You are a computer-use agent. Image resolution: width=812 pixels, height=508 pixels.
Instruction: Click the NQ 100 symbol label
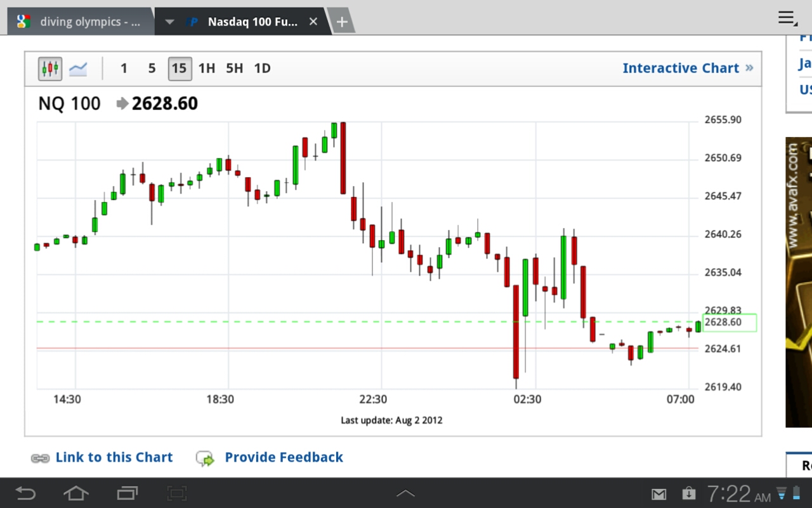click(x=69, y=104)
